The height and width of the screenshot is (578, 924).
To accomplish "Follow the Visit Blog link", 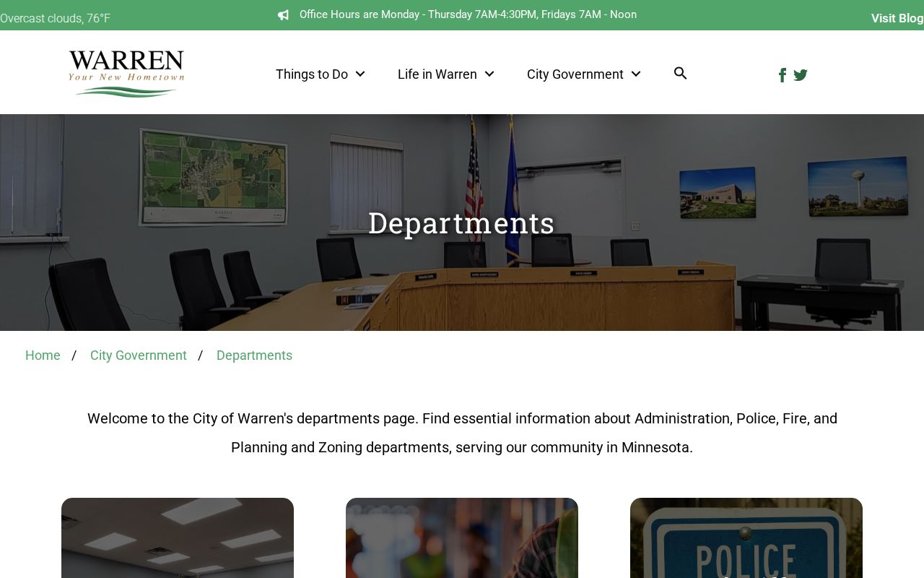I will tap(897, 18).
